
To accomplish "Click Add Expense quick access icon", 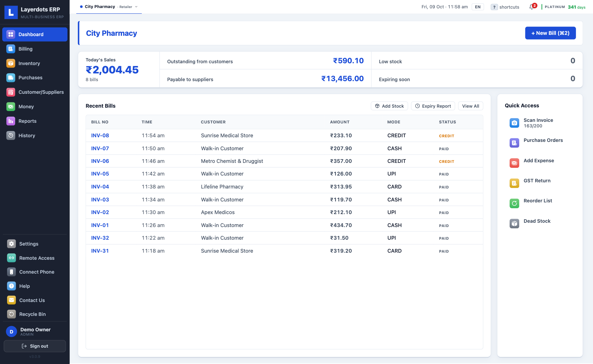I will 514,163.
